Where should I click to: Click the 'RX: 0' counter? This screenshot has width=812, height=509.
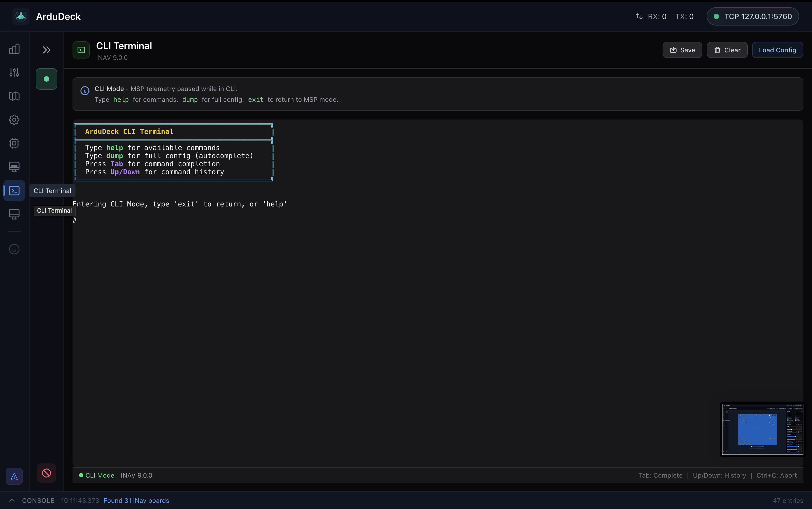click(x=657, y=16)
